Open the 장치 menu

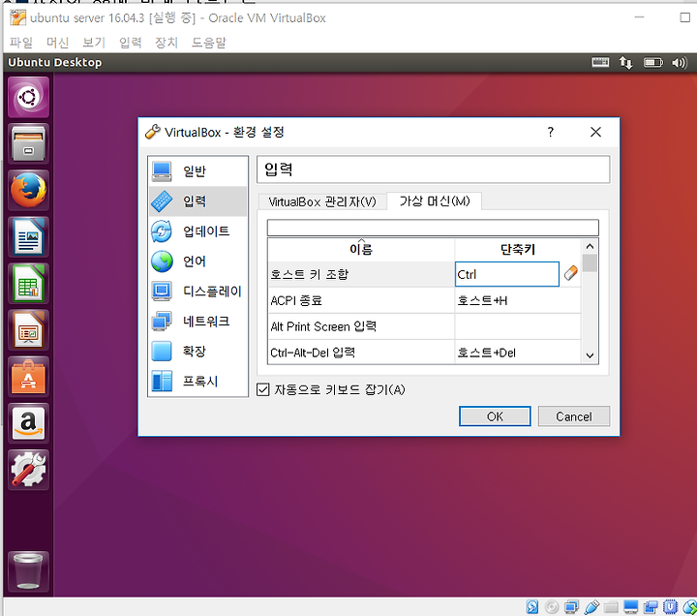(167, 43)
